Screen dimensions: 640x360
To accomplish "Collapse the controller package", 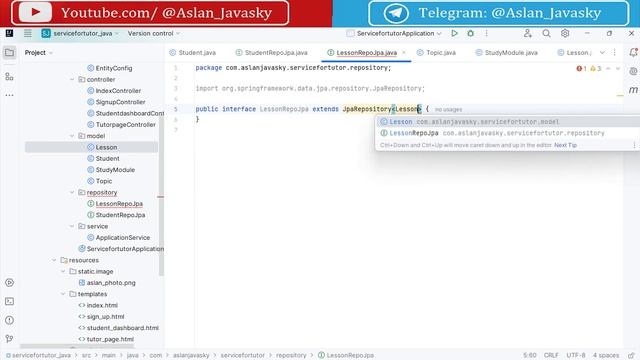I will (x=72, y=80).
